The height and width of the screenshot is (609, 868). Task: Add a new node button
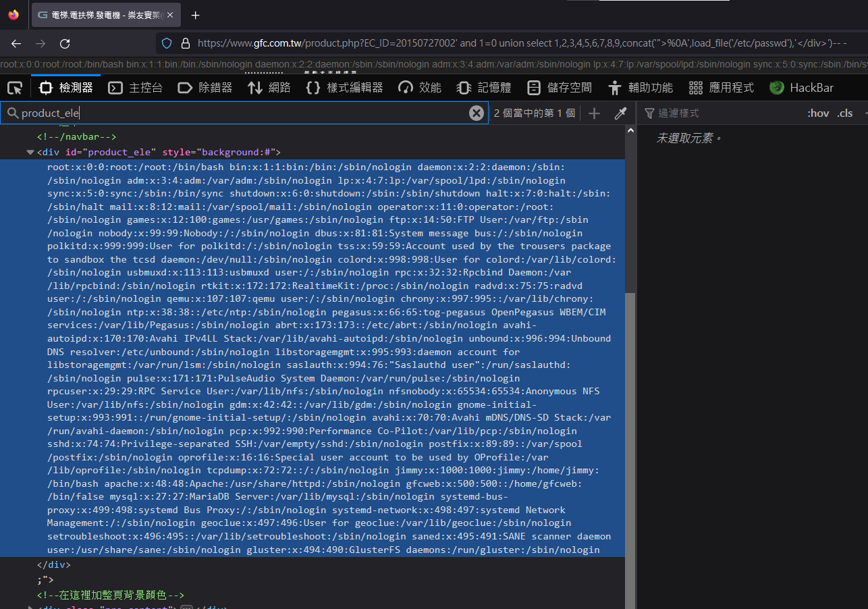point(594,113)
